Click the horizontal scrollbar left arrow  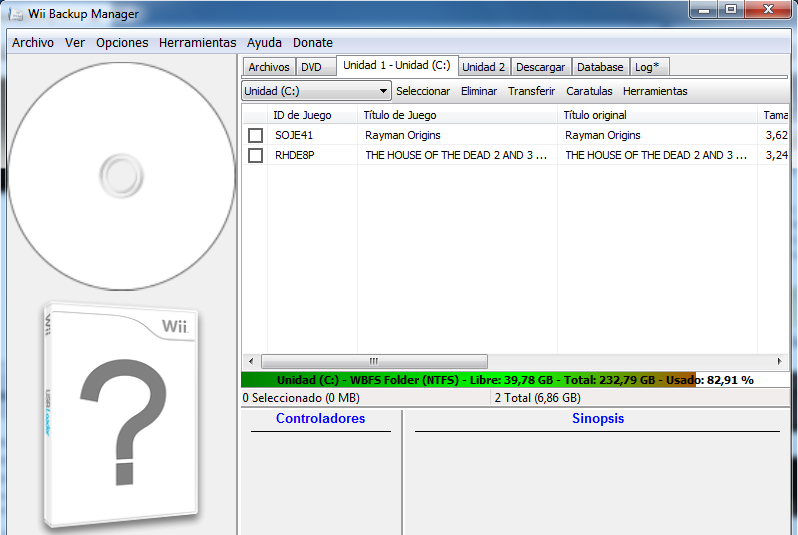click(x=251, y=361)
